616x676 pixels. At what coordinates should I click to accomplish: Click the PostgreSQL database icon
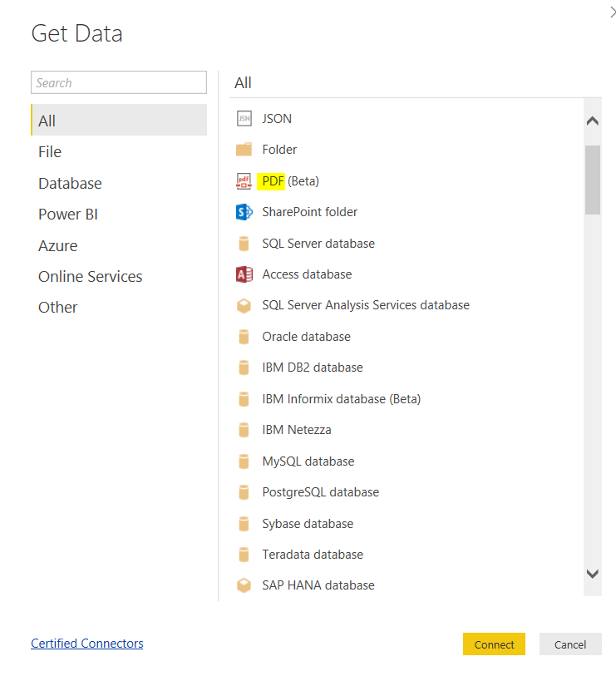pos(244,492)
